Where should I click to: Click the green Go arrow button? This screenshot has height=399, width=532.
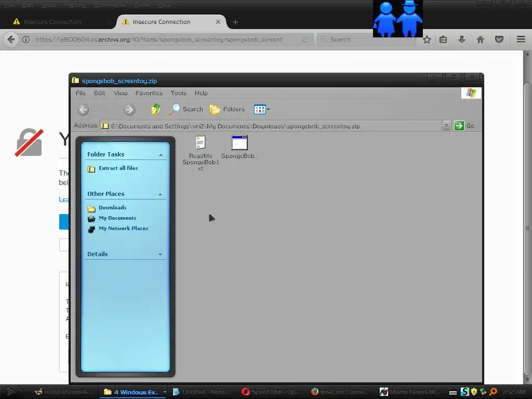pyautogui.click(x=459, y=126)
